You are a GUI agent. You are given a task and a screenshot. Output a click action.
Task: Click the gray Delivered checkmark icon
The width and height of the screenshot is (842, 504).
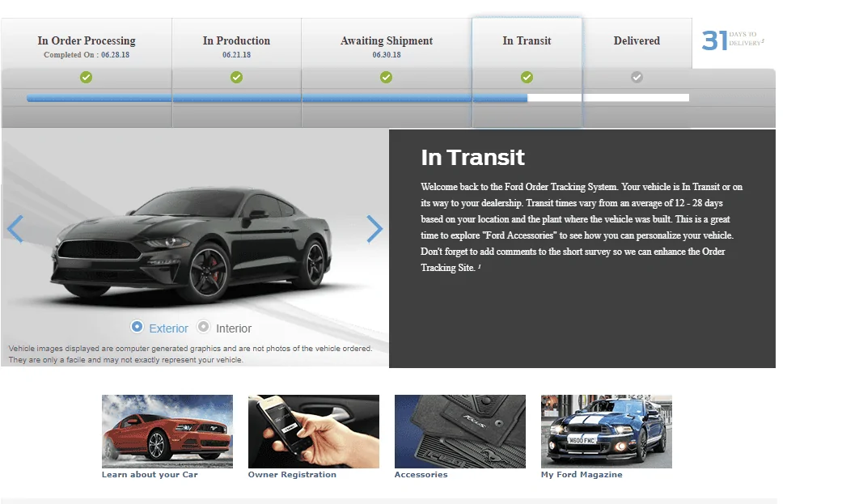tap(637, 78)
